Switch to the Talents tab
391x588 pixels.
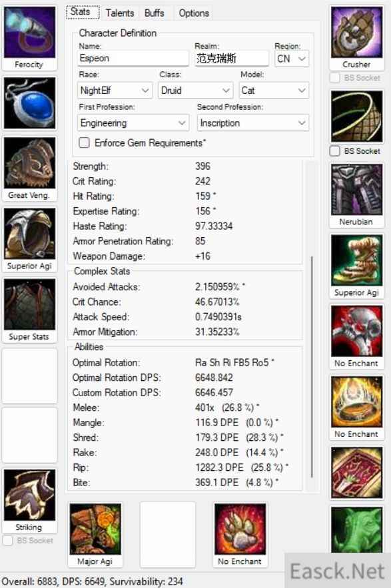(120, 13)
